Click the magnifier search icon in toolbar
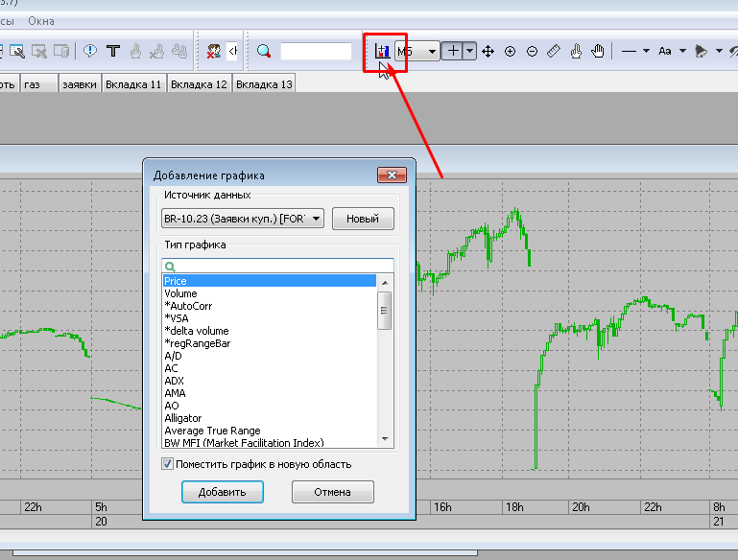Viewport: 738px width, 560px height. pyautogui.click(x=264, y=51)
